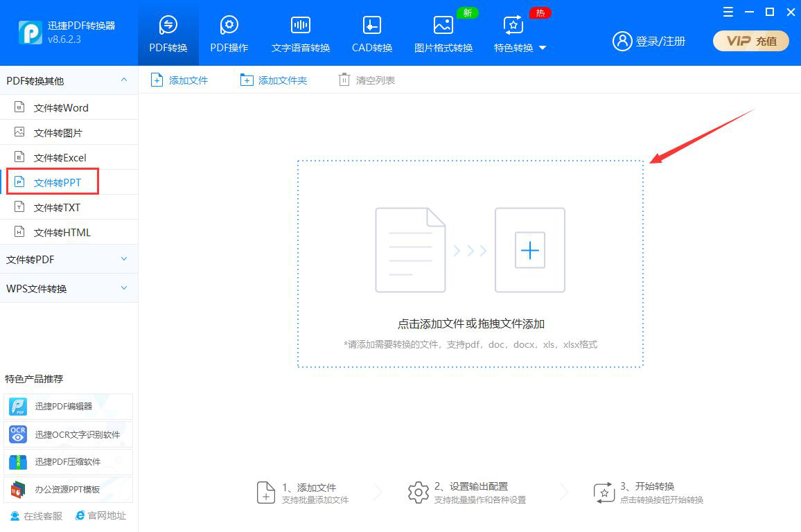Click the 迅捷PDF转换器 app logo icon
This screenshot has width=801, height=532.
(30, 32)
